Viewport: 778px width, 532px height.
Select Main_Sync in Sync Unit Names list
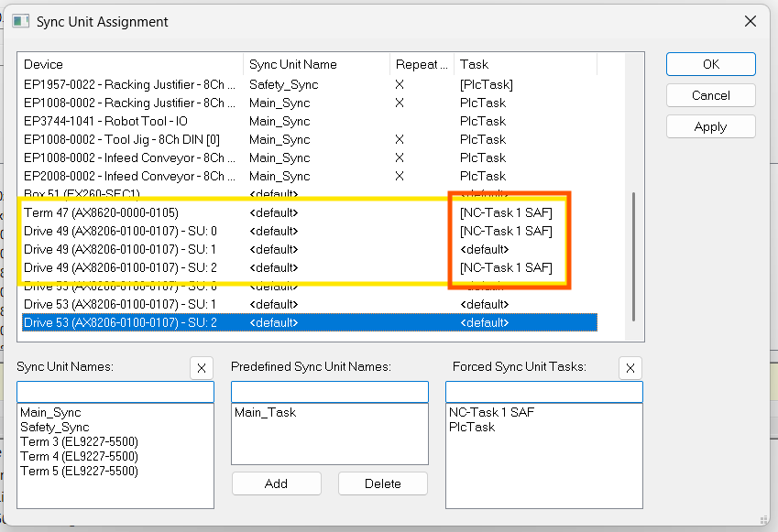coord(50,413)
